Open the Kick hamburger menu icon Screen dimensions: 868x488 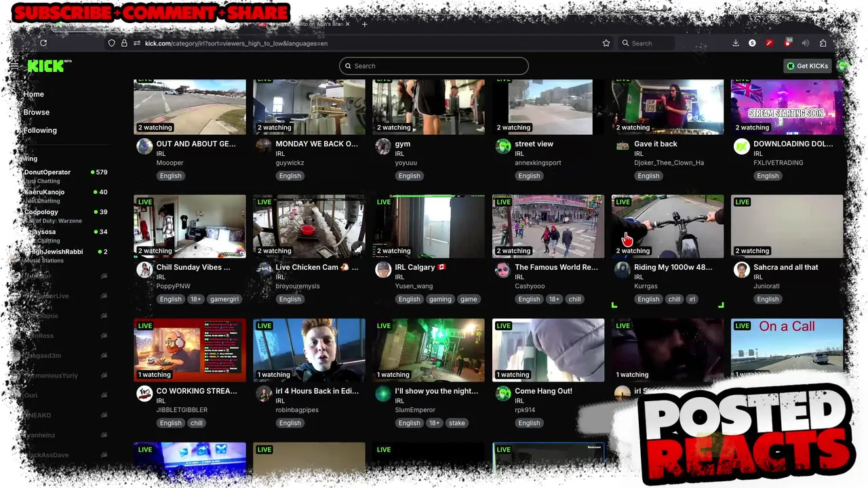(14, 66)
